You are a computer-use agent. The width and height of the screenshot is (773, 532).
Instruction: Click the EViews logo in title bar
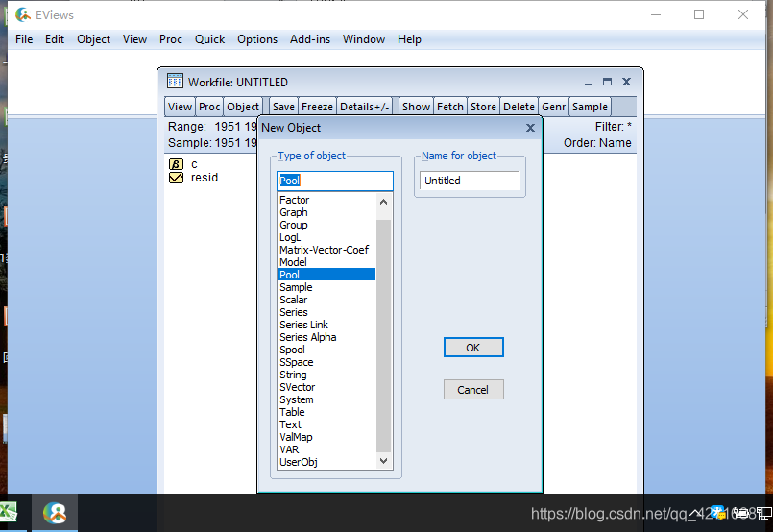coord(23,14)
